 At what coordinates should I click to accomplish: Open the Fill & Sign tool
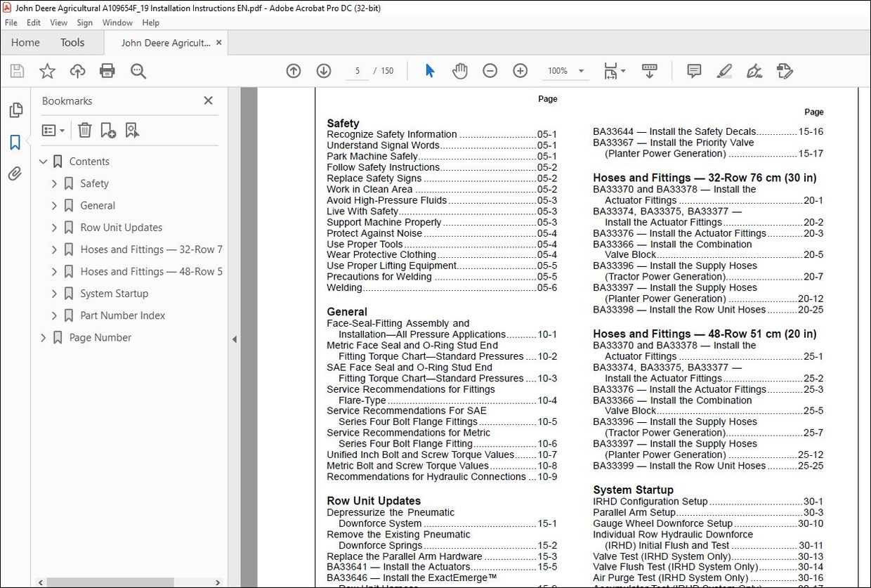(754, 70)
